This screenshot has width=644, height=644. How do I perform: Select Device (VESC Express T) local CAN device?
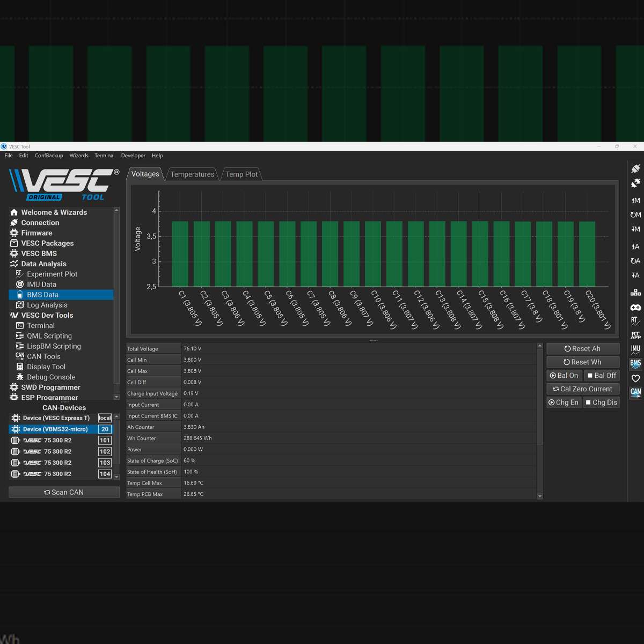pyautogui.click(x=61, y=418)
